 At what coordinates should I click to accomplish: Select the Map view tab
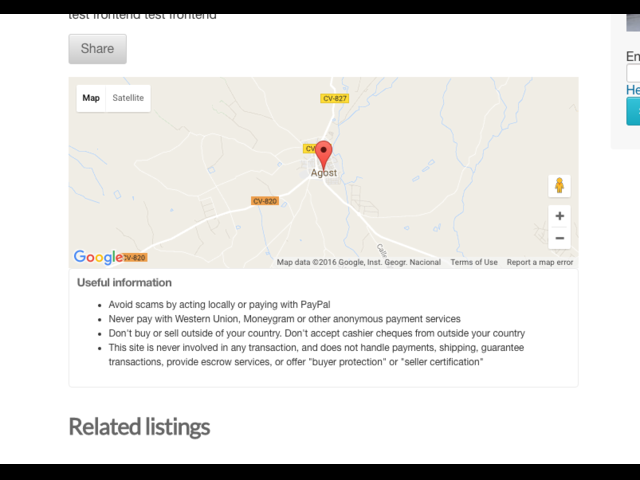click(91, 98)
